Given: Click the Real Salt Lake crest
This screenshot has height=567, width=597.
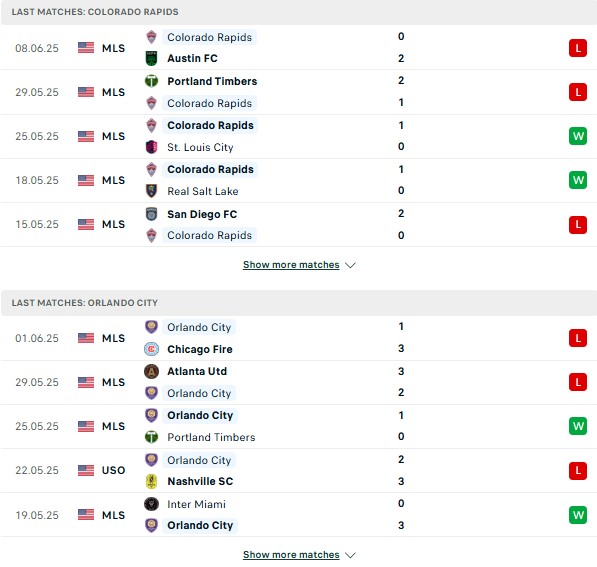Looking at the screenshot, I should click(152, 191).
